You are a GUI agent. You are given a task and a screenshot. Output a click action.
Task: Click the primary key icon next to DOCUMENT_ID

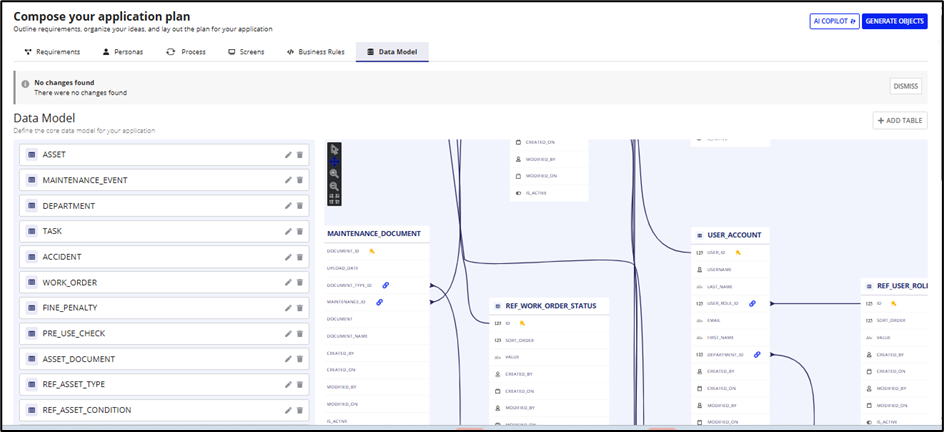tap(372, 251)
